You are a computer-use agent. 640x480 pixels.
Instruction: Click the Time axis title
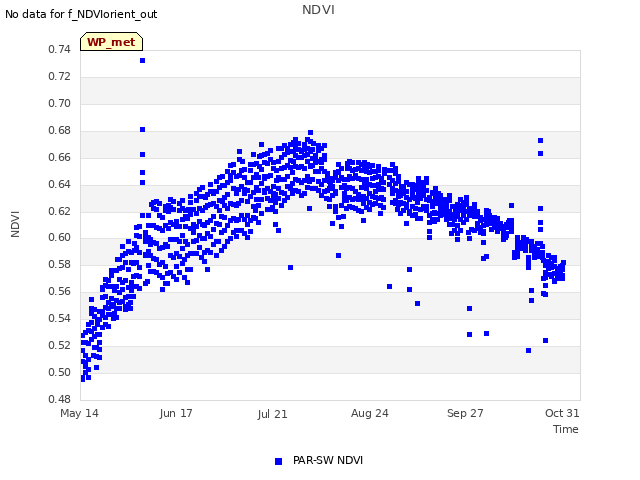565,429
